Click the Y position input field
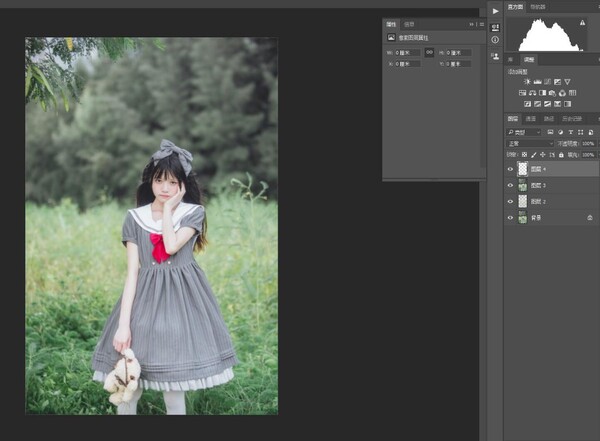600x441 pixels. click(x=458, y=64)
